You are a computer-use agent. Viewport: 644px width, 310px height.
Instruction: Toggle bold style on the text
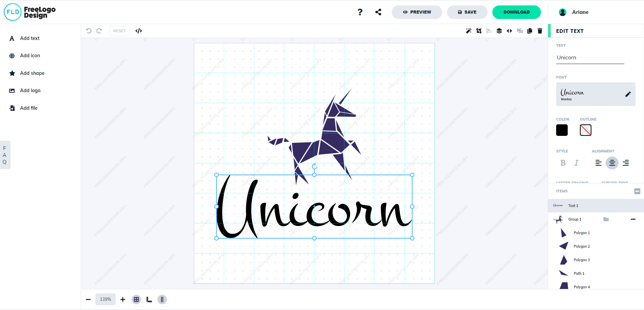click(563, 163)
